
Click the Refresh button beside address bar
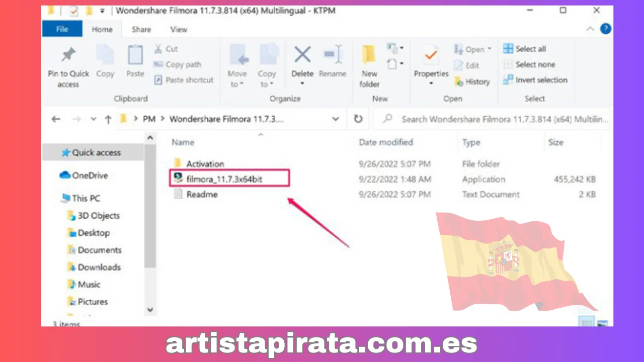(358, 119)
